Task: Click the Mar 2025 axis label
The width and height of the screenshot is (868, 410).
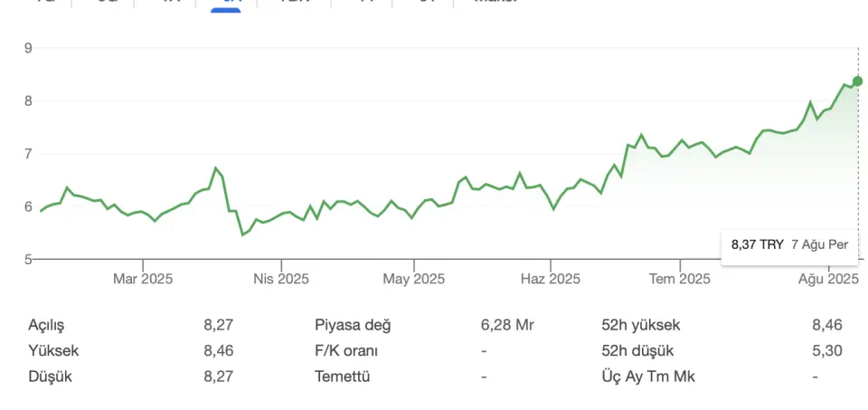Action: pyautogui.click(x=143, y=279)
